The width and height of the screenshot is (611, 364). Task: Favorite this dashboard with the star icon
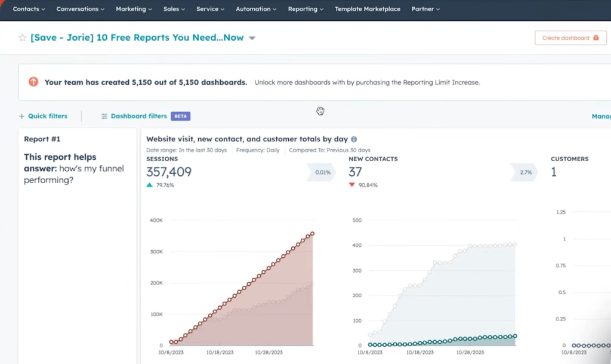coord(23,38)
